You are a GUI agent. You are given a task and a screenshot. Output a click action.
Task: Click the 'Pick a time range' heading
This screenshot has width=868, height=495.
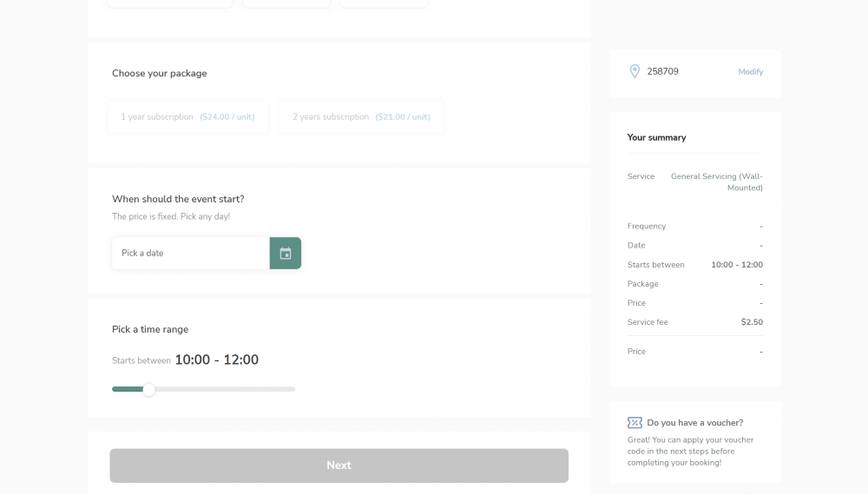(x=150, y=330)
